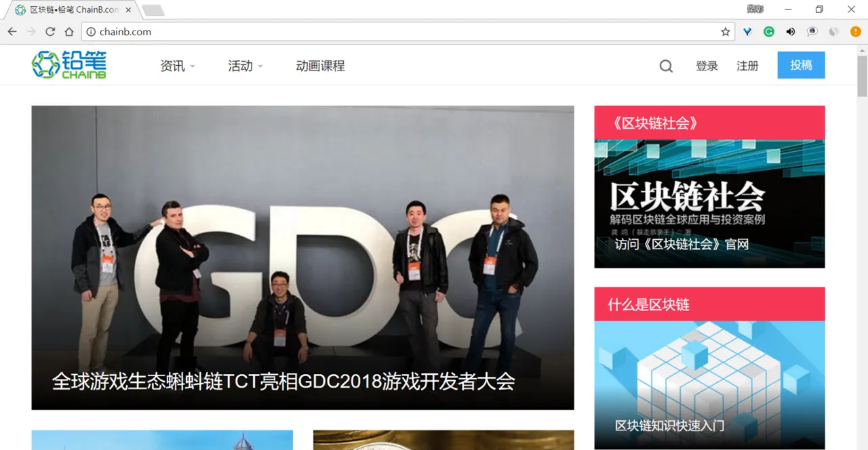Click the blurred profile name badge
868x450 pixels.
coord(755,9)
